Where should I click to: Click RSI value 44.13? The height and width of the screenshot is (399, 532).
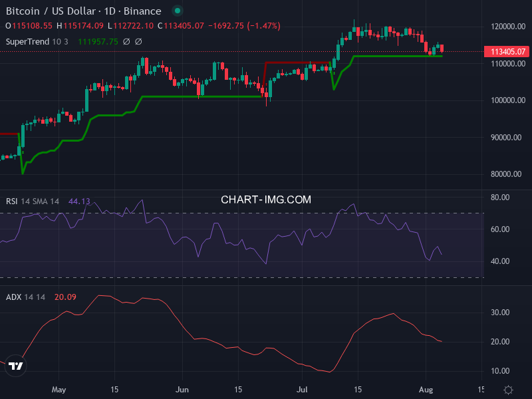[79, 201]
